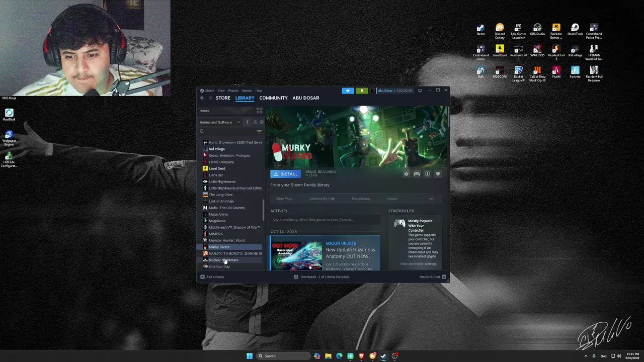
Task: Open the Steam announcements megaphone icon
Action: [x=348, y=90]
